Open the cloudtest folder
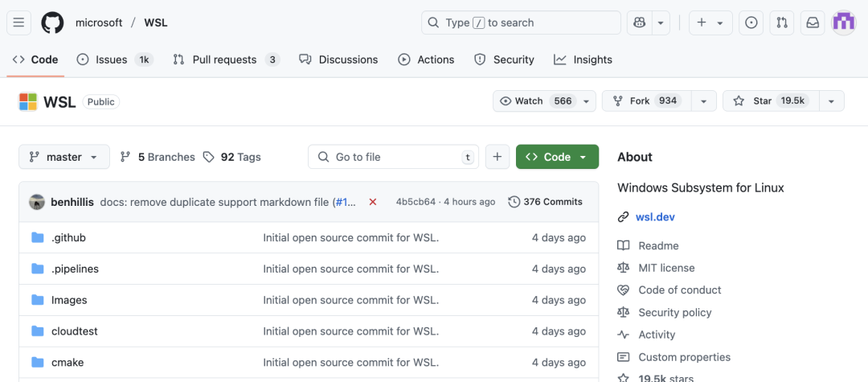 (75, 331)
